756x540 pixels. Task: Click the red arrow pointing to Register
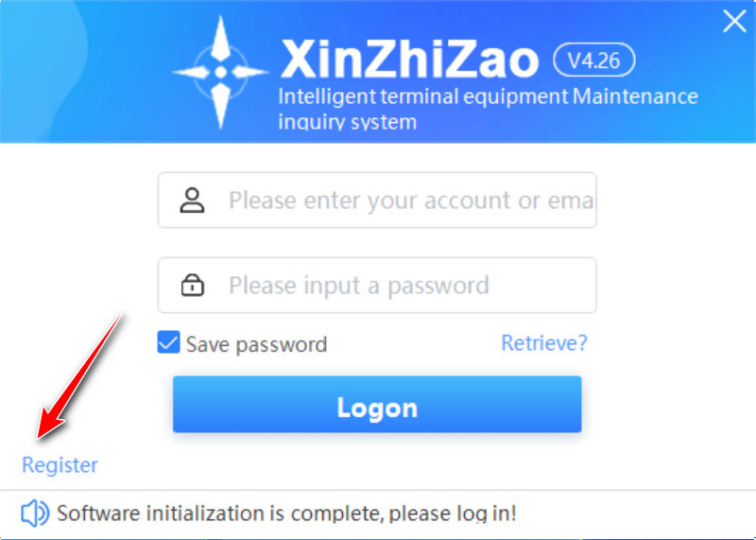click(80, 376)
